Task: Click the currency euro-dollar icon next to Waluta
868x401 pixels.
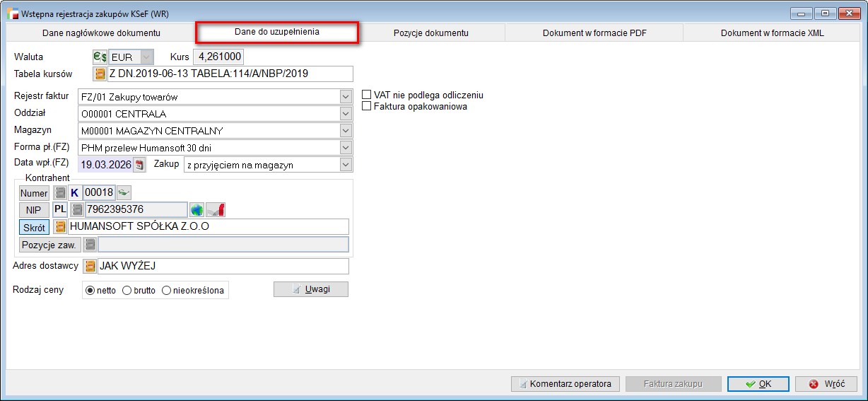Action: tap(100, 57)
